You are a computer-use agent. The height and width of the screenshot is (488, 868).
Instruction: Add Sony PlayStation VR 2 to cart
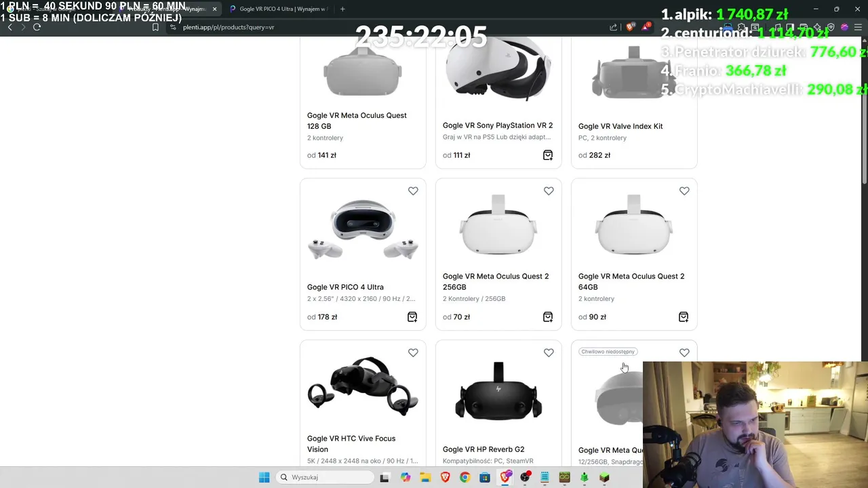pyautogui.click(x=548, y=155)
